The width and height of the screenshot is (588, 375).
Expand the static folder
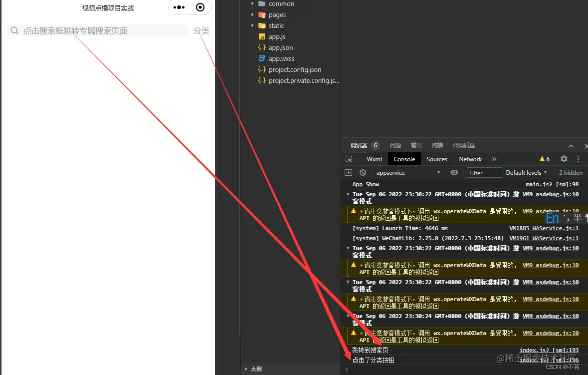pos(252,25)
